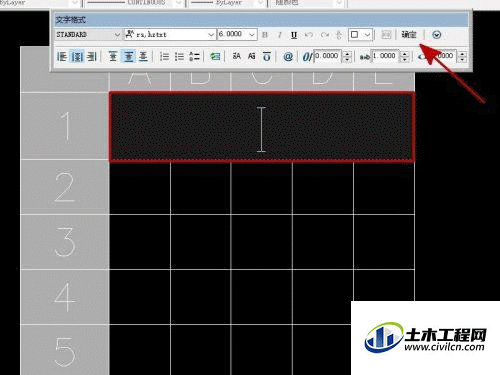This screenshot has width=500, height=375.
Task: Select the empty cell in column D, row 3
Action: pos(323,242)
